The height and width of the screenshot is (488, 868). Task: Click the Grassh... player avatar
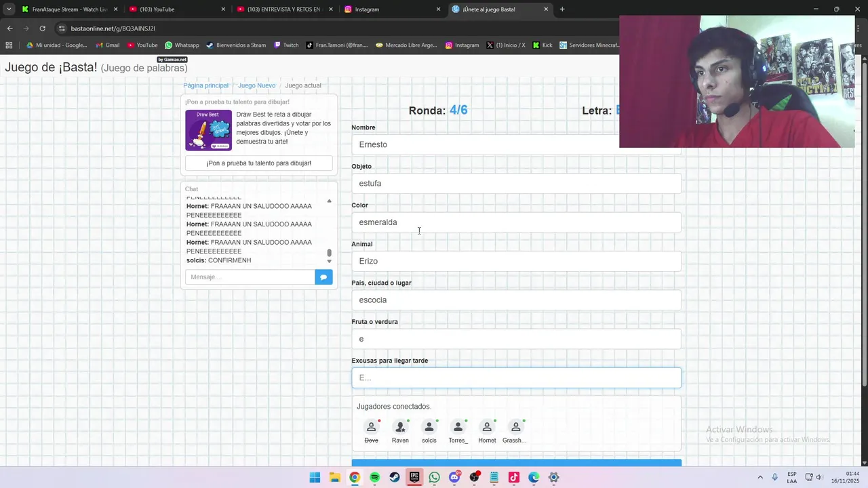coord(516,427)
